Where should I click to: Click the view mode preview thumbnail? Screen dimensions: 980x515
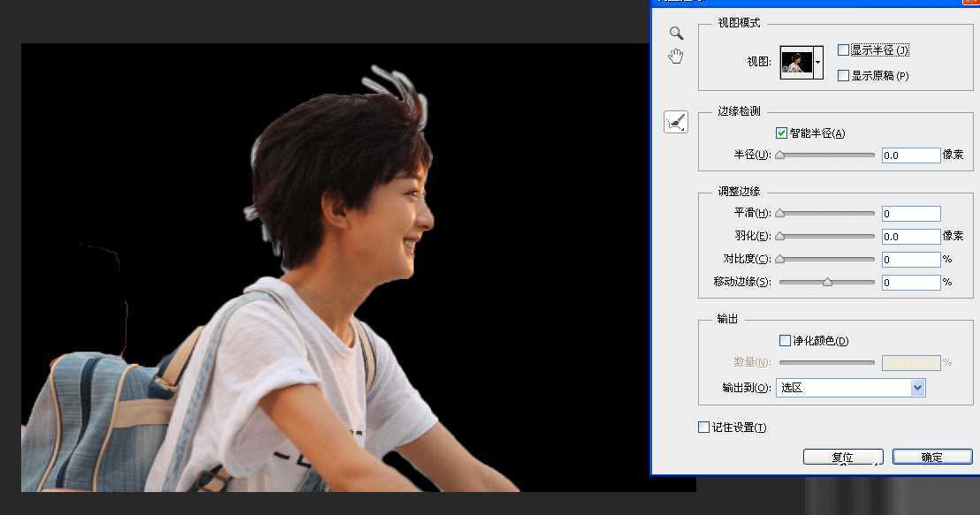[798, 62]
